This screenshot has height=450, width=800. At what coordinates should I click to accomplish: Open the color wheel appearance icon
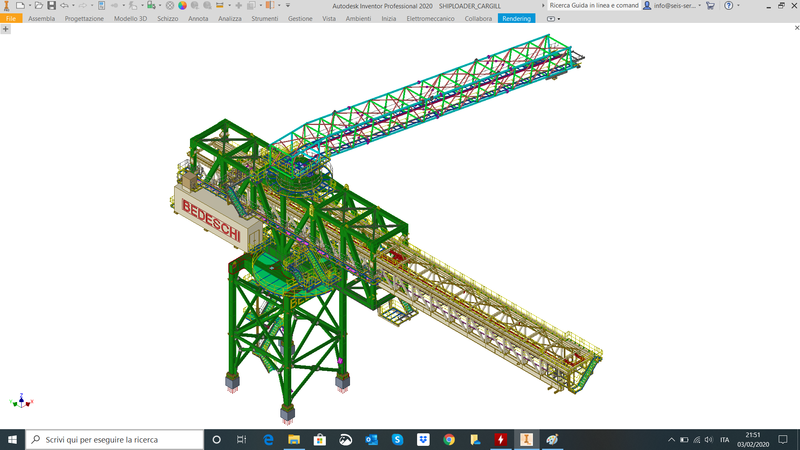pos(182,6)
